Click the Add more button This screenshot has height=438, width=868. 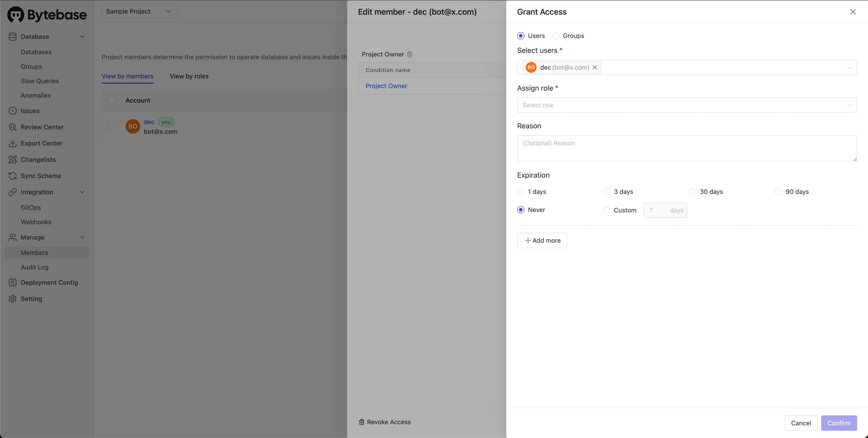[542, 240]
